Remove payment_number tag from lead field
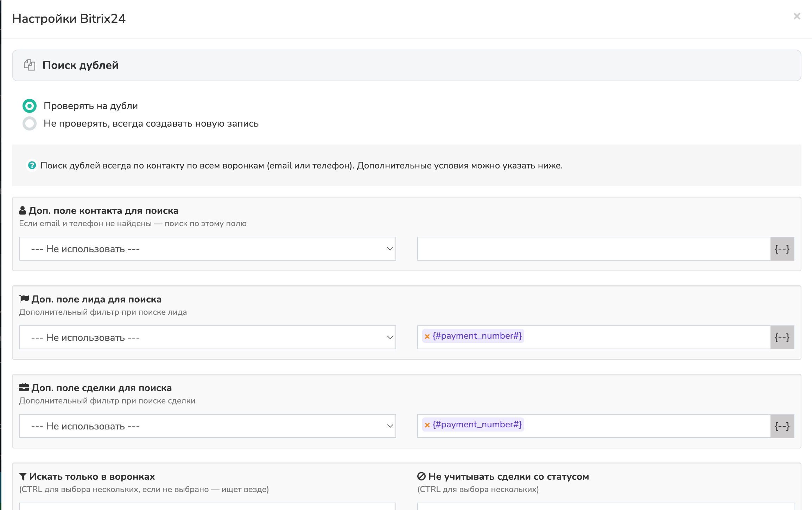The image size is (812, 510). [x=427, y=336]
